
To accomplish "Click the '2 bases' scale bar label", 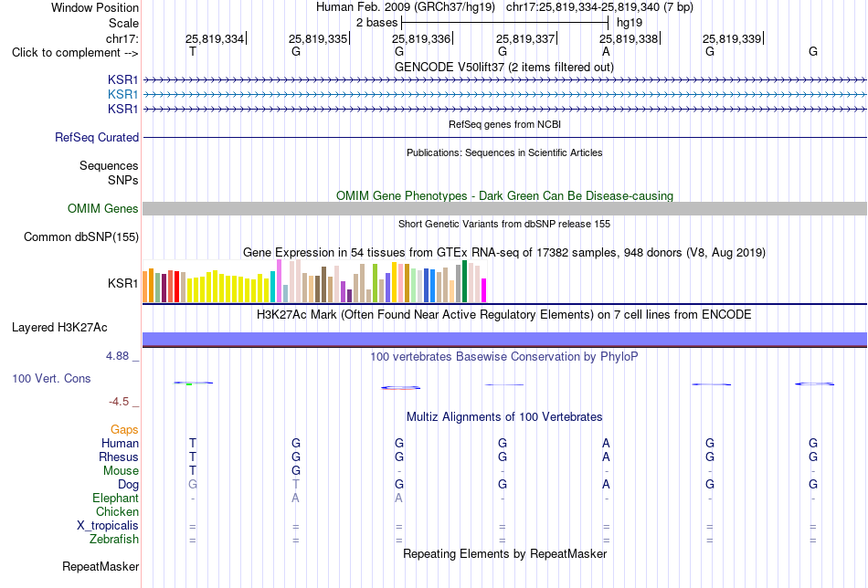I will coord(376,23).
